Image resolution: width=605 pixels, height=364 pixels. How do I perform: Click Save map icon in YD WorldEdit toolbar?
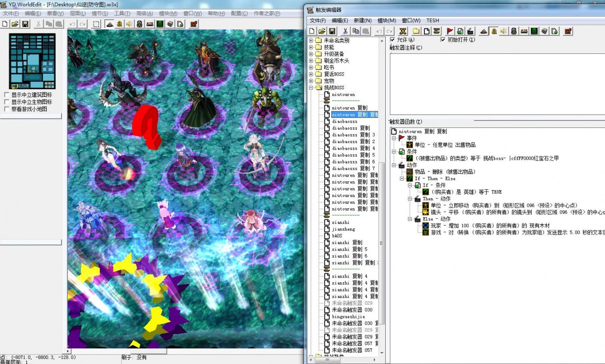[26, 24]
